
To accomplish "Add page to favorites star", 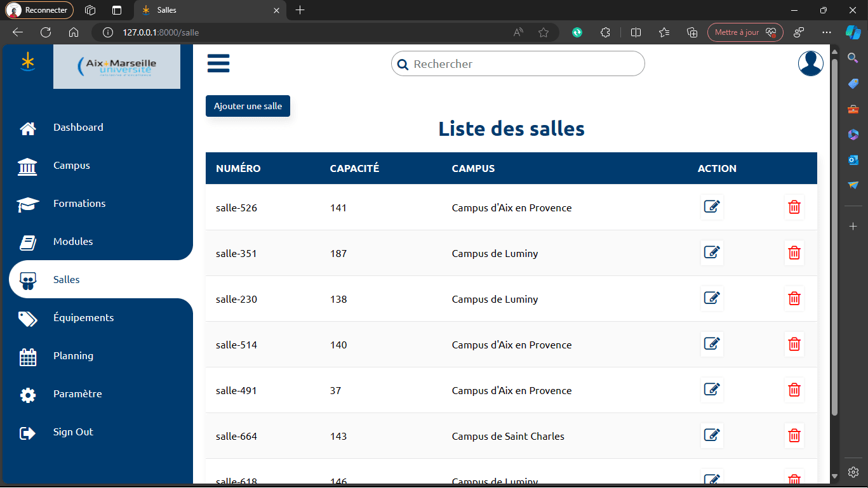I will (544, 32).
